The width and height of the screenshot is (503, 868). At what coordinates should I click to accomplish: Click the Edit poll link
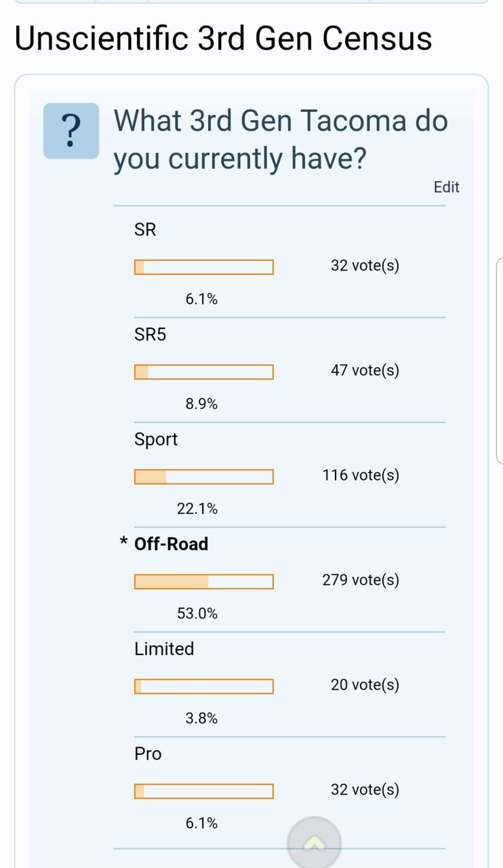(447, 187)
